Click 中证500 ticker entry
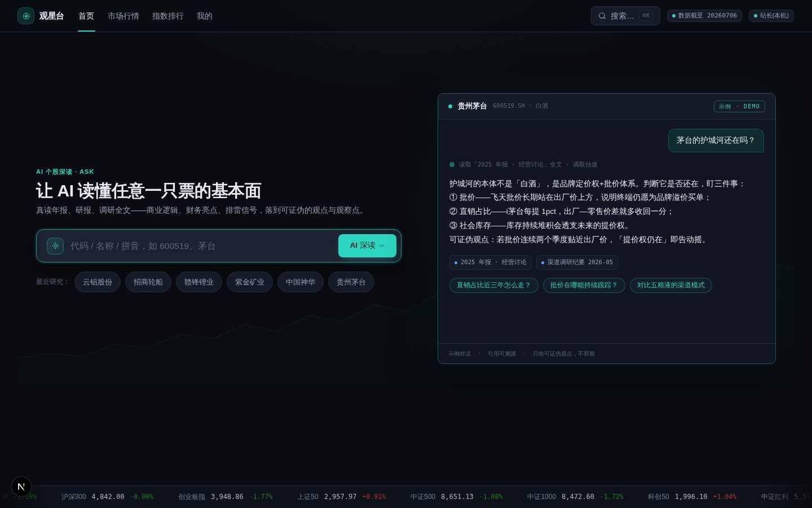 coord(457,497)
